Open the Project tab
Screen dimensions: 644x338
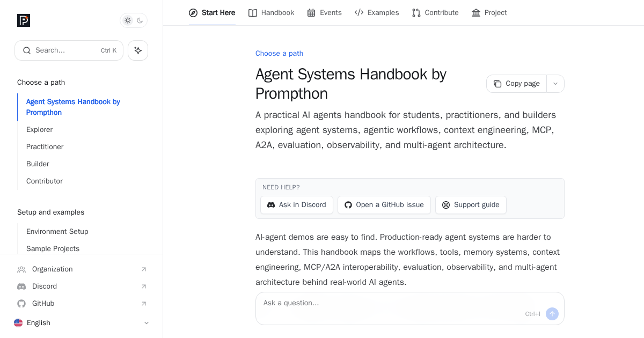click(489, 12)
